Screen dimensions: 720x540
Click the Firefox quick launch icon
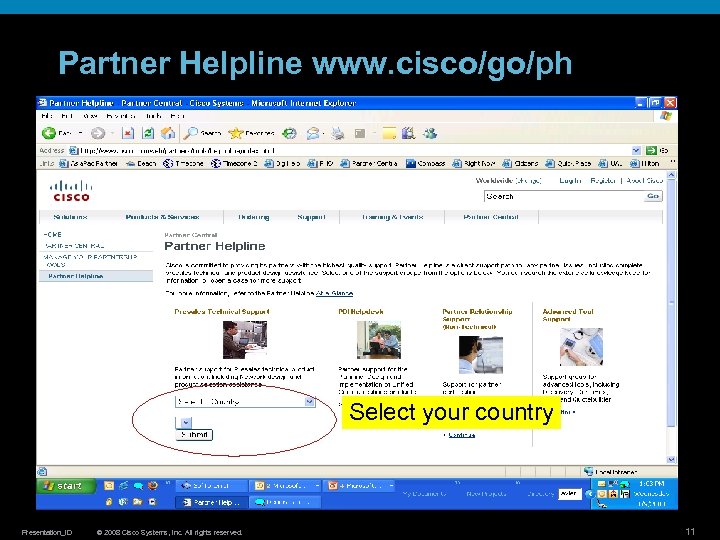pyautogui.click(x=153, y=485)
